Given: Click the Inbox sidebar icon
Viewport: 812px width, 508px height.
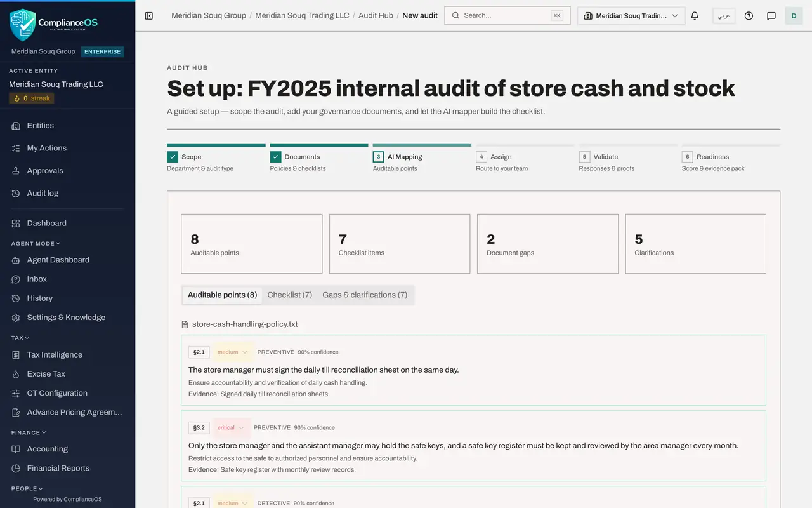Looking at the screenshot, I should (x=16, y=279).
